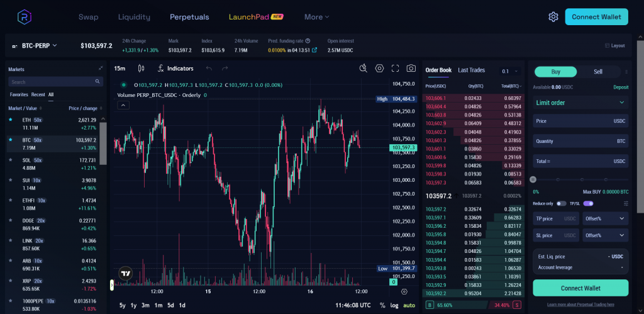This screenshot has width=644, height=314.
Task: Open the Limit order type dropdown
Action: [580, 103]
